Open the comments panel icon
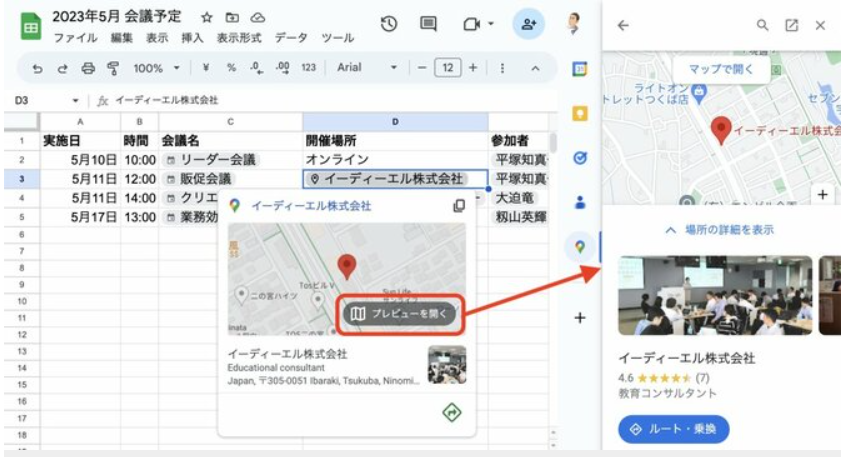Image resolution: width=862 pixels, height=457 pixels. (428, 24)
